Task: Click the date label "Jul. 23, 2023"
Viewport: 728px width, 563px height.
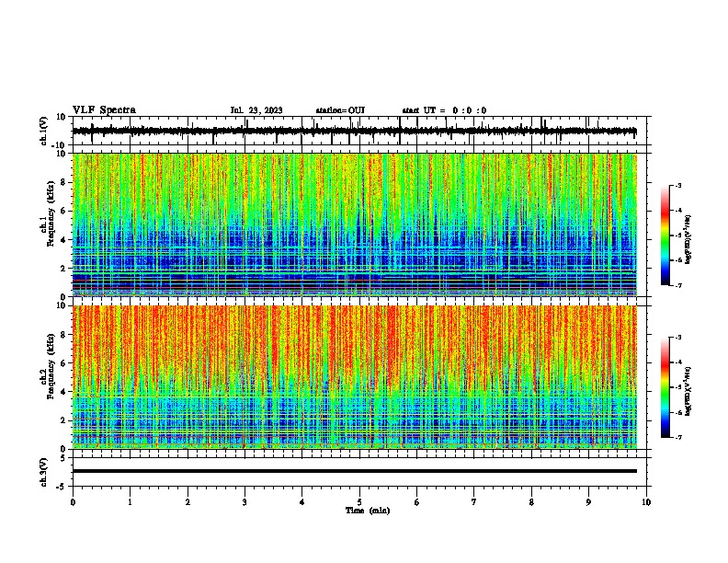Action: (x=256, y=110)
